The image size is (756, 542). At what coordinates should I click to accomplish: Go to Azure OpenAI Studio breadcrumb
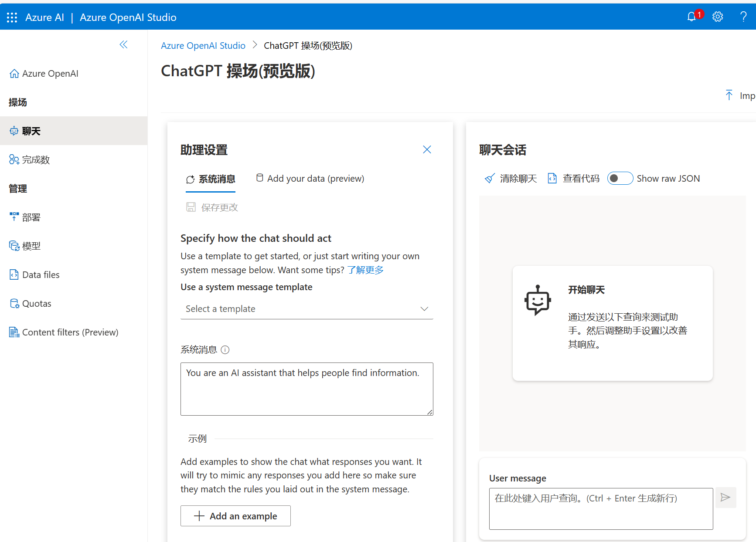tap(203, 46)
